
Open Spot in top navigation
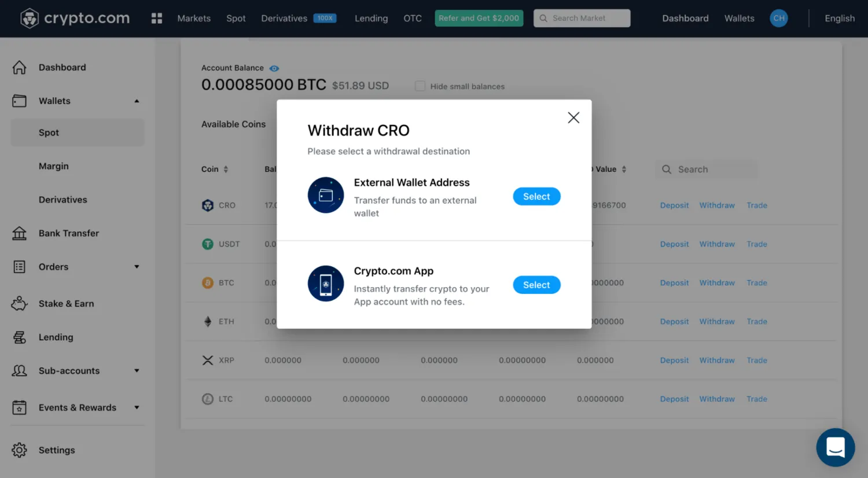tap(236, 19)
